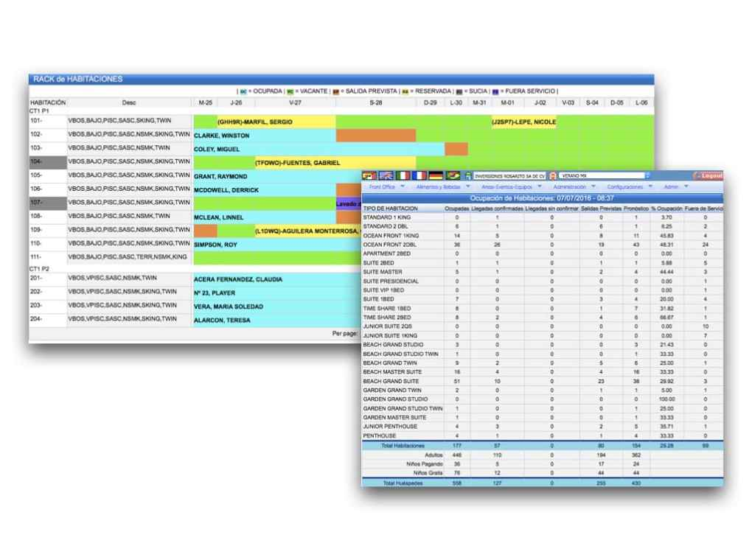Select the French flag language icon
The height and width of the screenshot is (560, 752).
pos(419,176)
